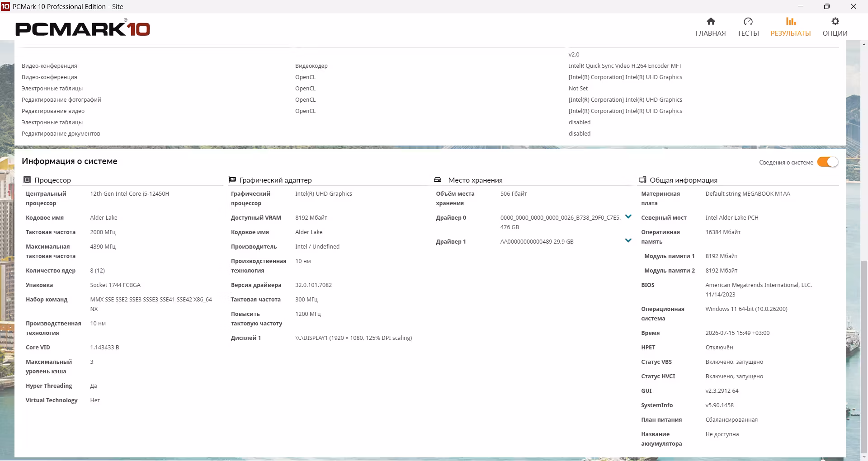
Task: Click the Графический адаптер section title
Action: click(276, 180)
